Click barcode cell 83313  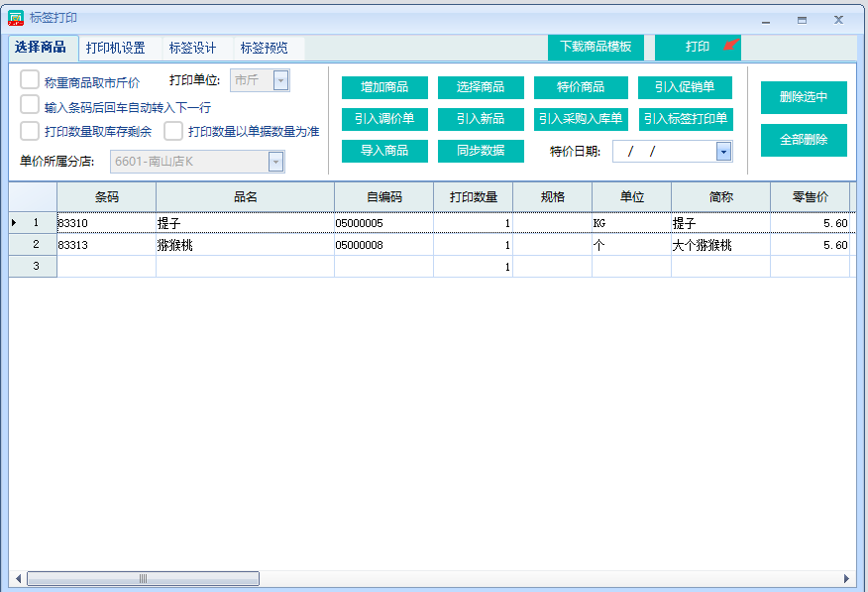point(106,245)
